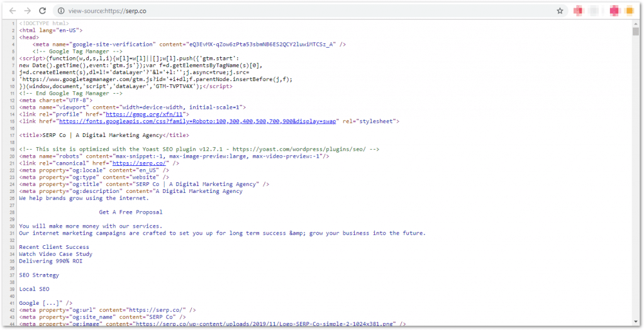Viewport: 644px width, 330px height.
Task: Click the scrollbar up arrow
Action: click(x=636, y=23)
